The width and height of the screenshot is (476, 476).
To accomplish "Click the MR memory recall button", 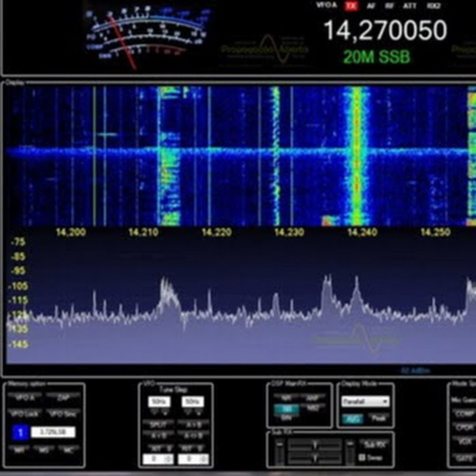I will pos(19,449).
